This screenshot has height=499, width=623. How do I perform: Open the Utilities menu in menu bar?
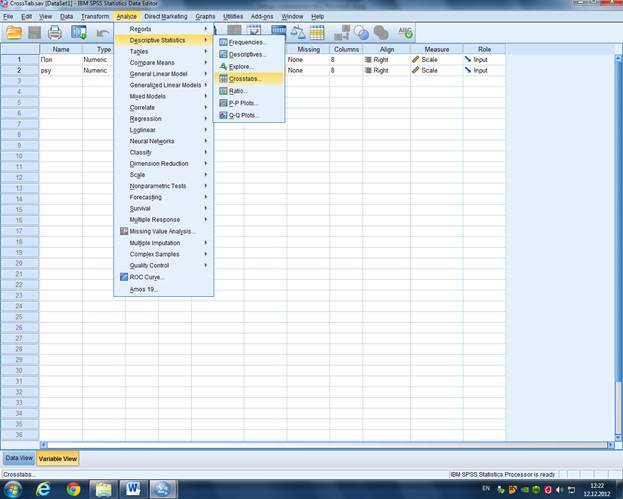tap(232, 17)
